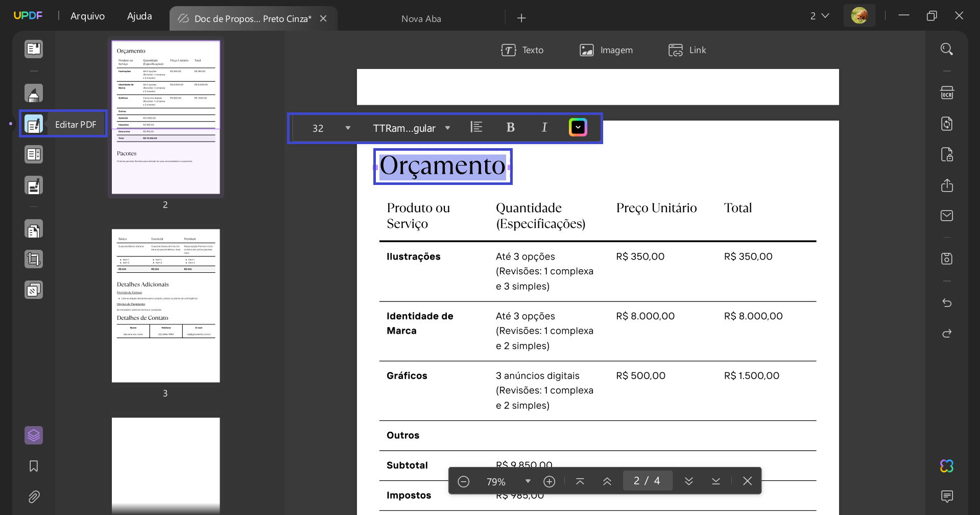Toggle bold on selected text
The height and width of the screenshot is (515, 980).
pyautogui.click(x=510, y=127)
